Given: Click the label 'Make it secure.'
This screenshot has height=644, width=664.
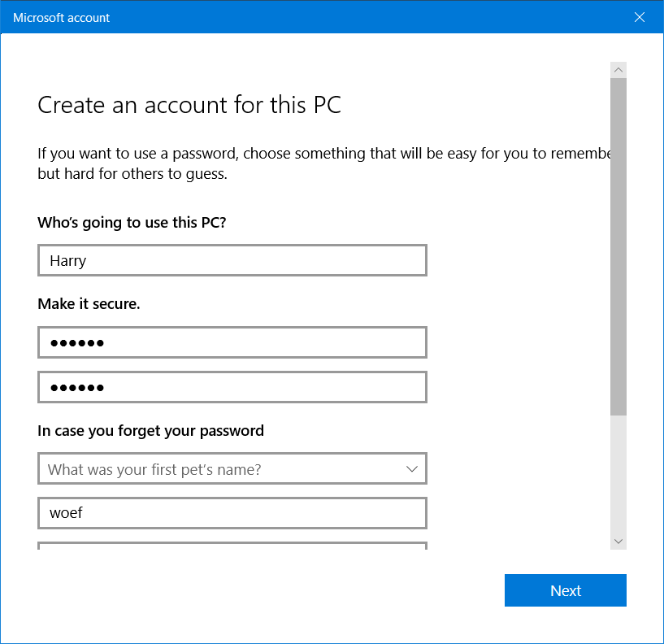Looking at the screenshot, I should (89, 304).
